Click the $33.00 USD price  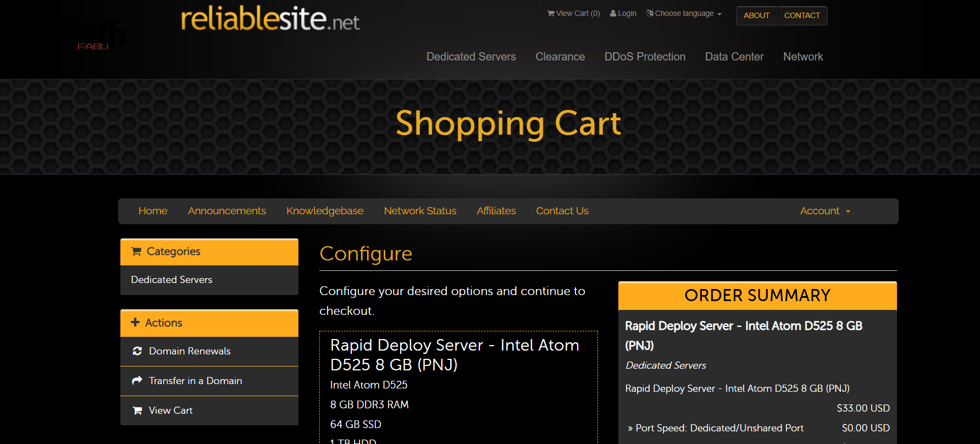863,408
